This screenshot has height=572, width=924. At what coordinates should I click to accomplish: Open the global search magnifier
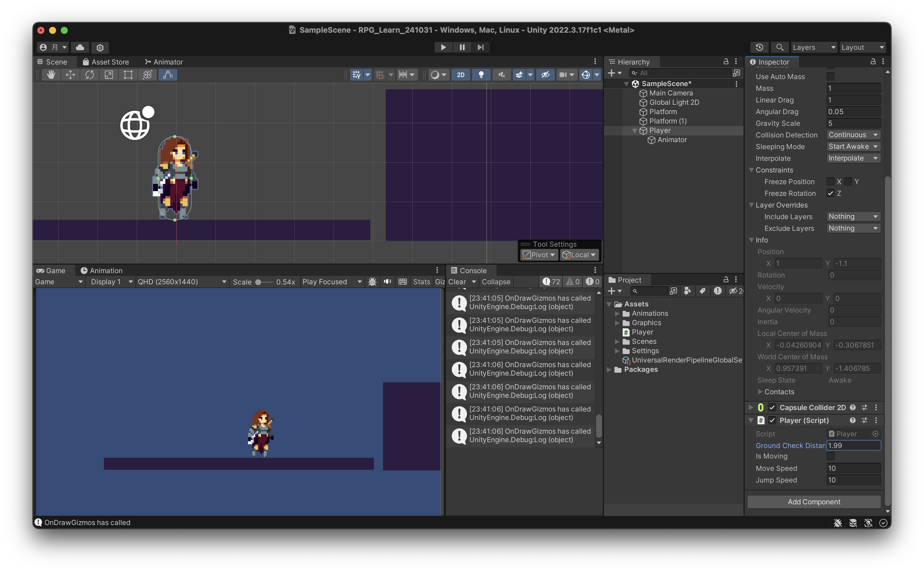point(779,47)
